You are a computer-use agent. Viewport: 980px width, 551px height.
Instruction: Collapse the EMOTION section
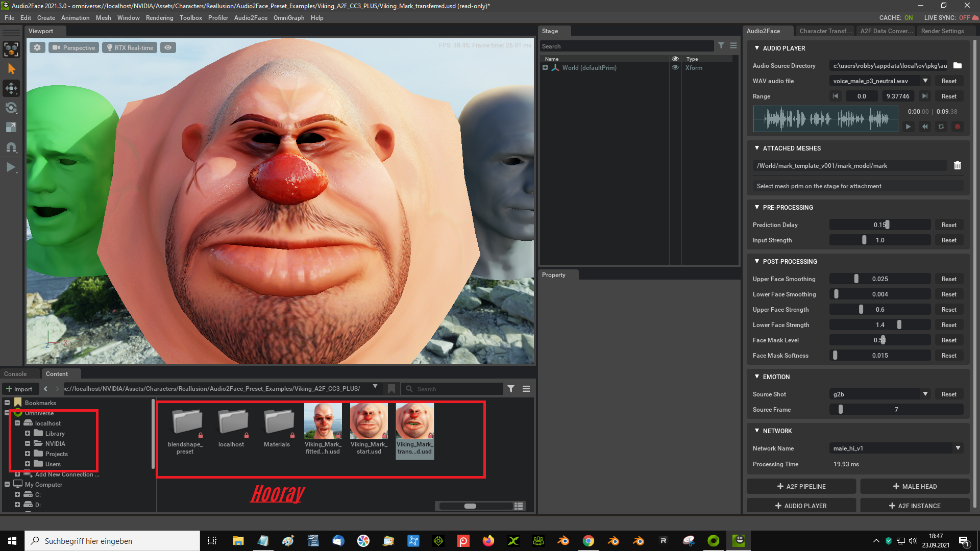757,377
